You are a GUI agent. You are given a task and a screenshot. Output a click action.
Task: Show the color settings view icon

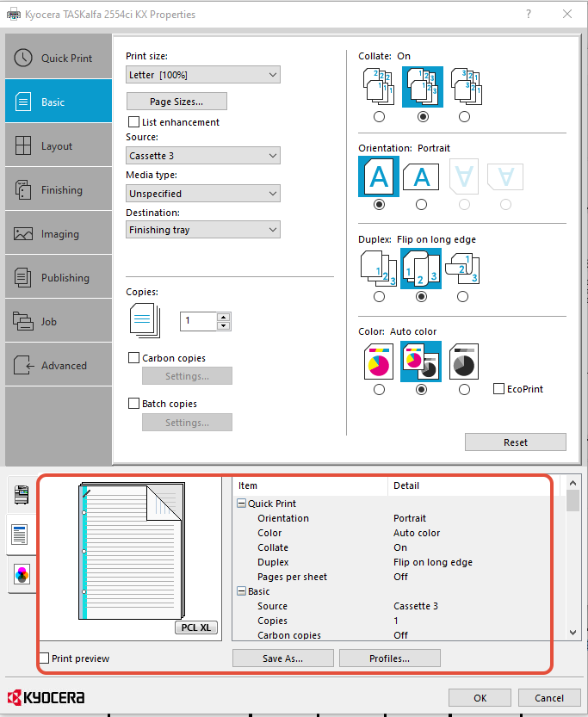click(22, 574)
